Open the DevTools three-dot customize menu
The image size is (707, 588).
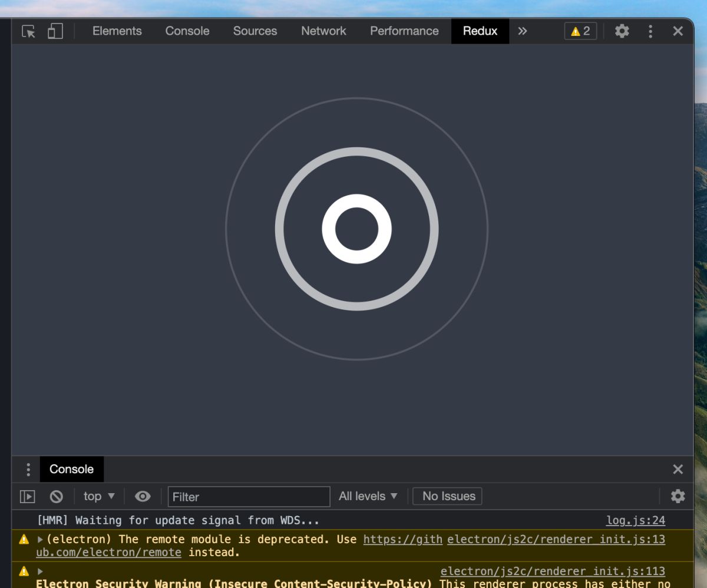[650, 31]
